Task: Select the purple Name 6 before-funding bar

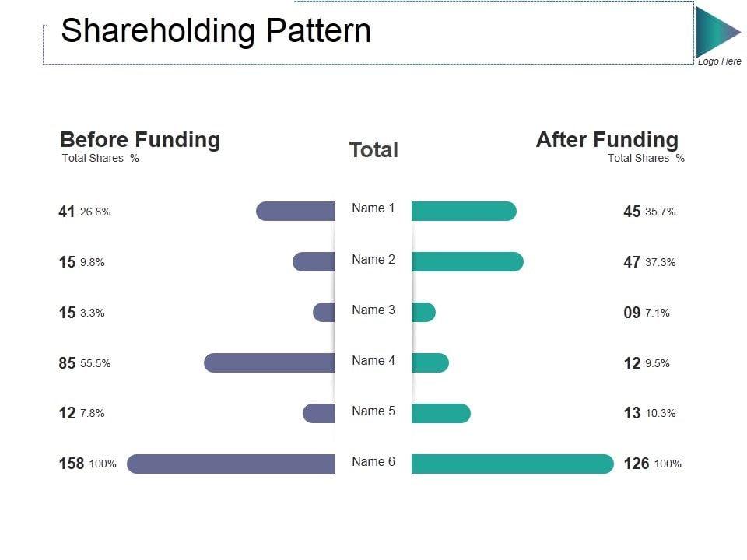Action: pyautogui.click(x=231, y=464)
